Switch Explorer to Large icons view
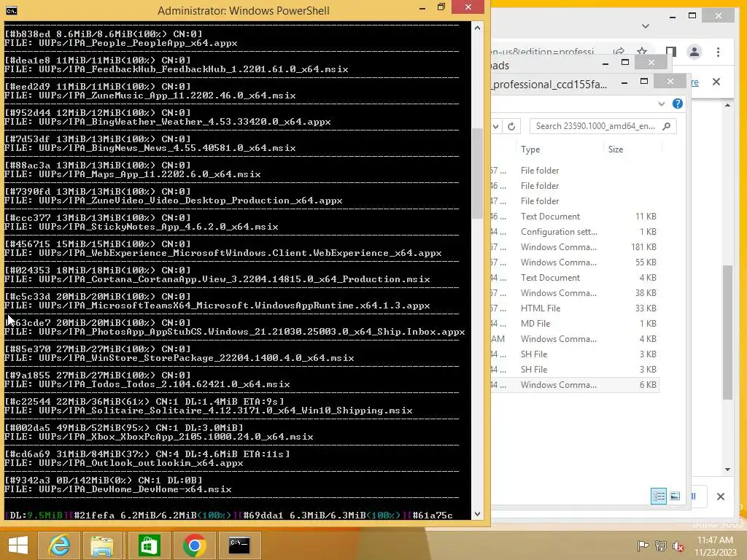The height and width of the screenshot is (560, 747). 675,496
